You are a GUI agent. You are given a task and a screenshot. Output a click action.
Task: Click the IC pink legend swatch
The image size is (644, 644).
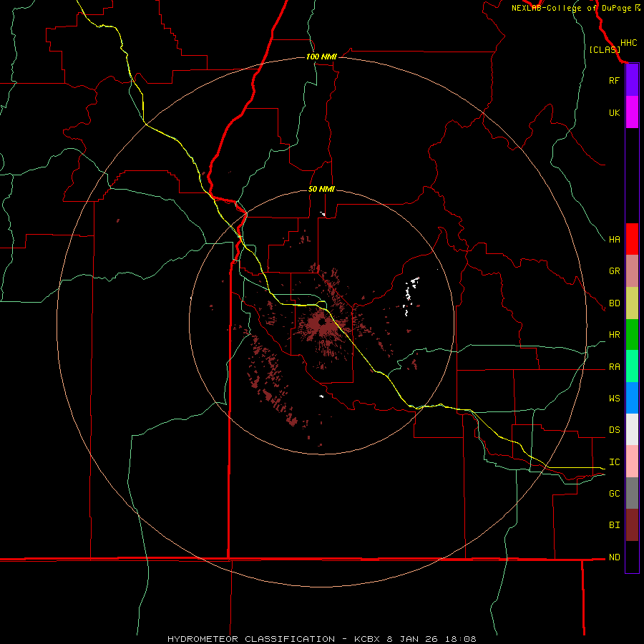pos(632,462)
